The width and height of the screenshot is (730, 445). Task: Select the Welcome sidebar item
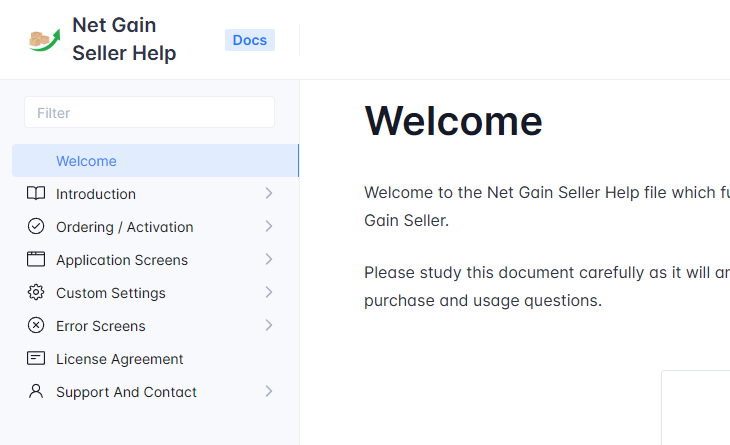155,161
